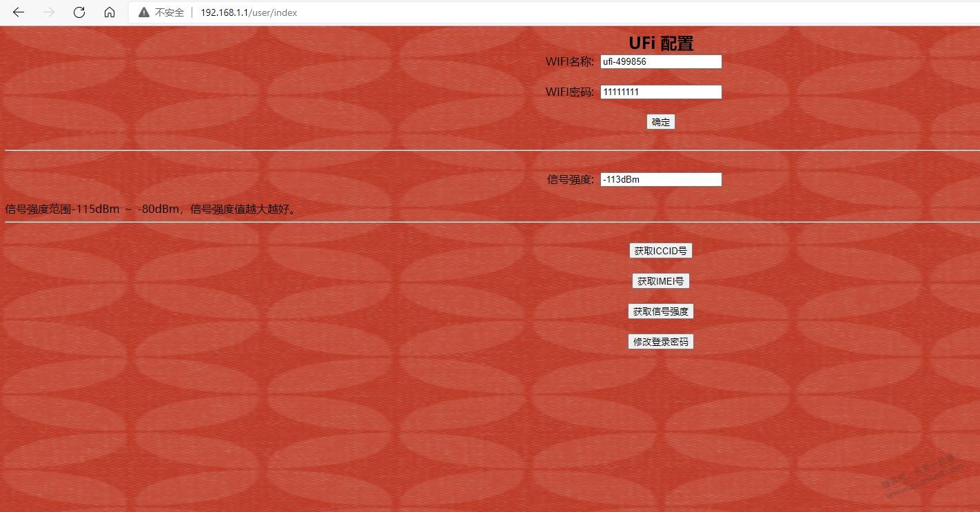Click the 信号强度范围 description text
This screenshot has width=980, height=512.
152,209
